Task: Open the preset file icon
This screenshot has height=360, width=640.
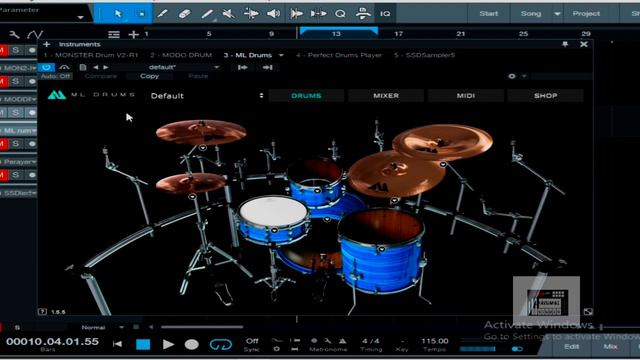Action: pyautogui.click(x=83, y=67)
